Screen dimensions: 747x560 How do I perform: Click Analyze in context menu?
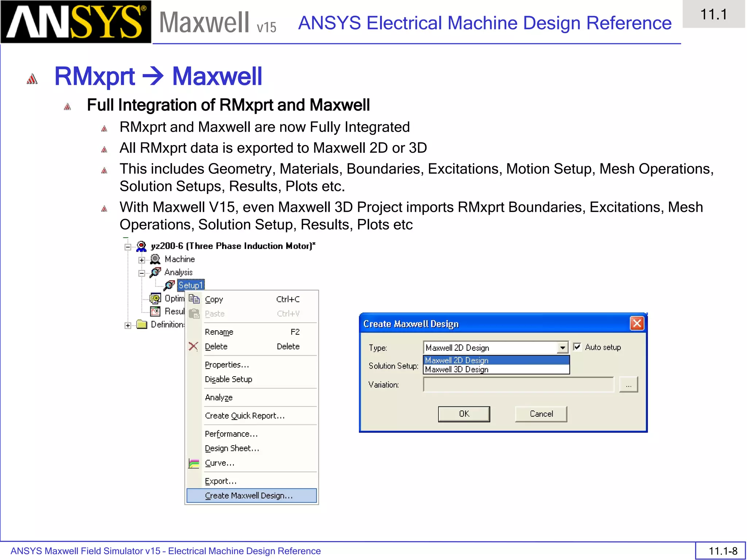[x=252, y=397]
